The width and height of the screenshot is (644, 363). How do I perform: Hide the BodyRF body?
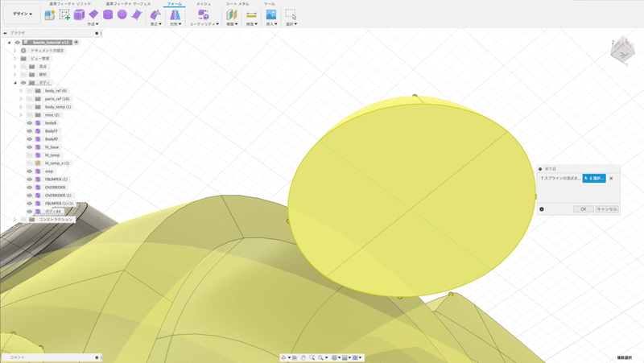pos(30,138)
